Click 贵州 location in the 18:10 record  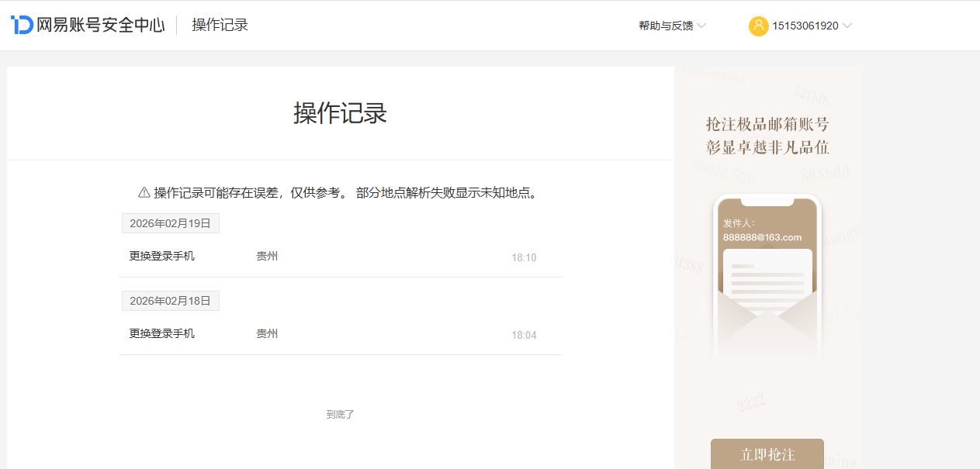[267, 256]
